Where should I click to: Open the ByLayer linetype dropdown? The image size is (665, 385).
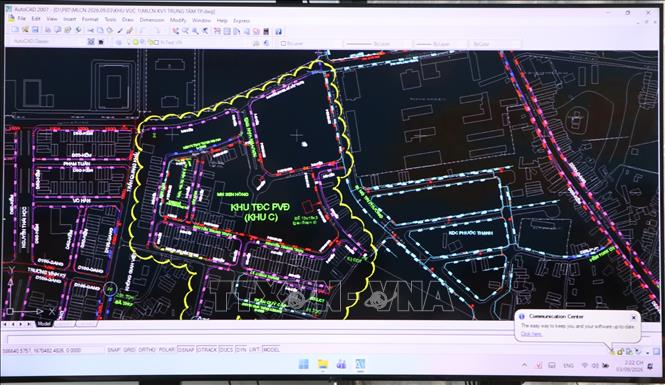tap(377, 44)
